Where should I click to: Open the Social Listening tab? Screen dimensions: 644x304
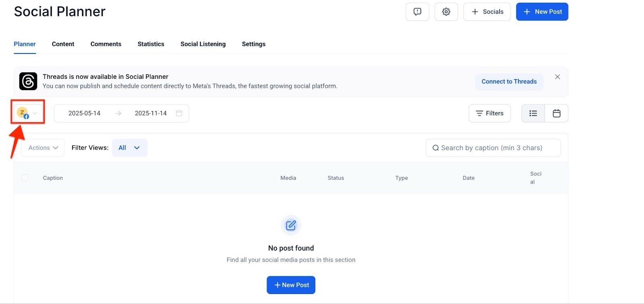pos(203,44)
